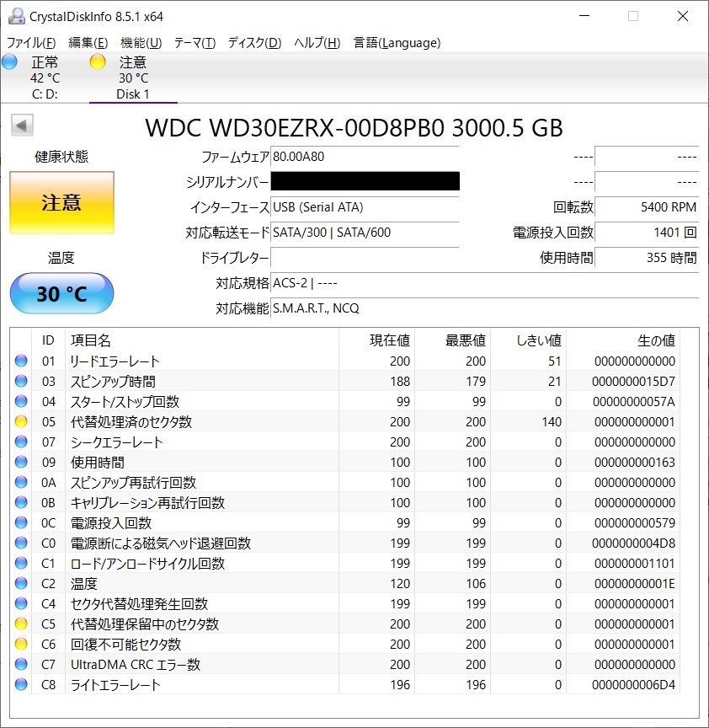Screen dimensions: 709x728
Task: Click the 最悪値 column header
Action: tap(466, 340)
